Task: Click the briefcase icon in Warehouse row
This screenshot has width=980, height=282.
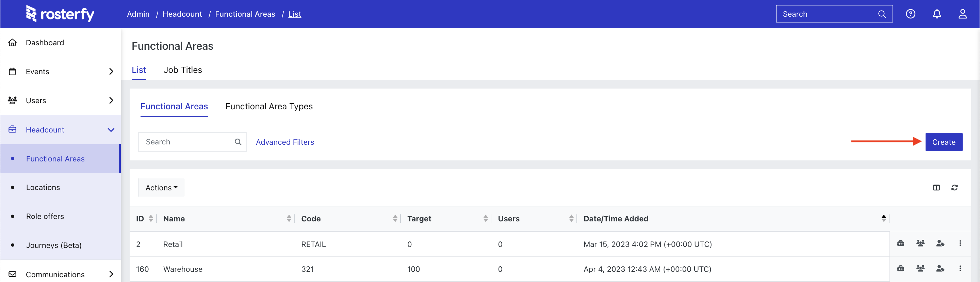Action: tap(900, 269)
